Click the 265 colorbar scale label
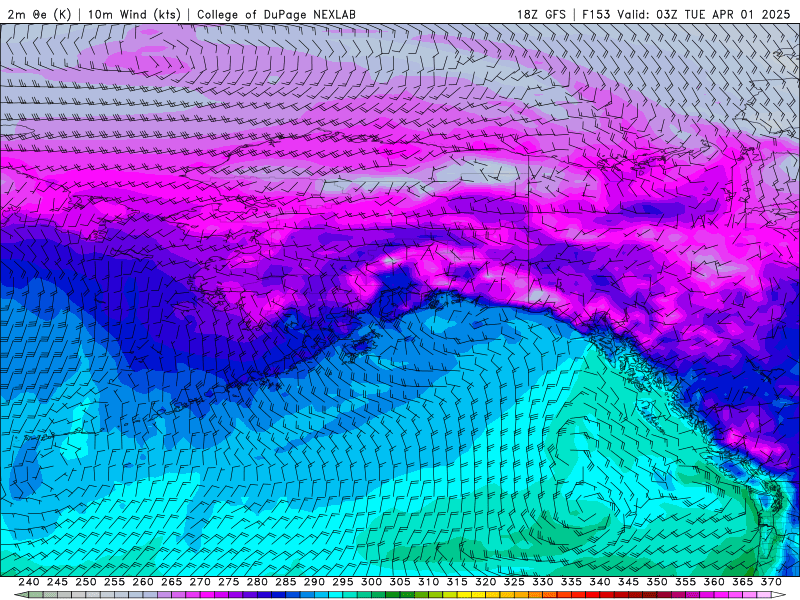The height and width of the screenshot is (600, 800). click(171, 582)
